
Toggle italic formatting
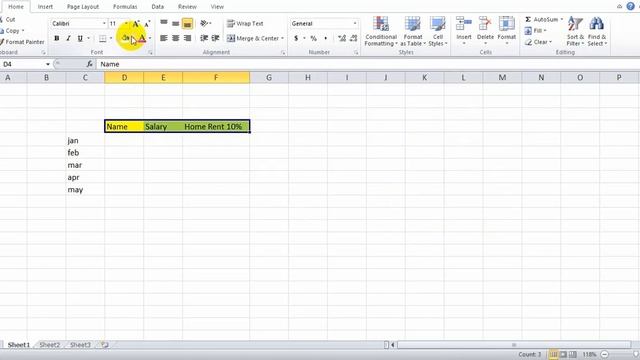pos(68,38)
